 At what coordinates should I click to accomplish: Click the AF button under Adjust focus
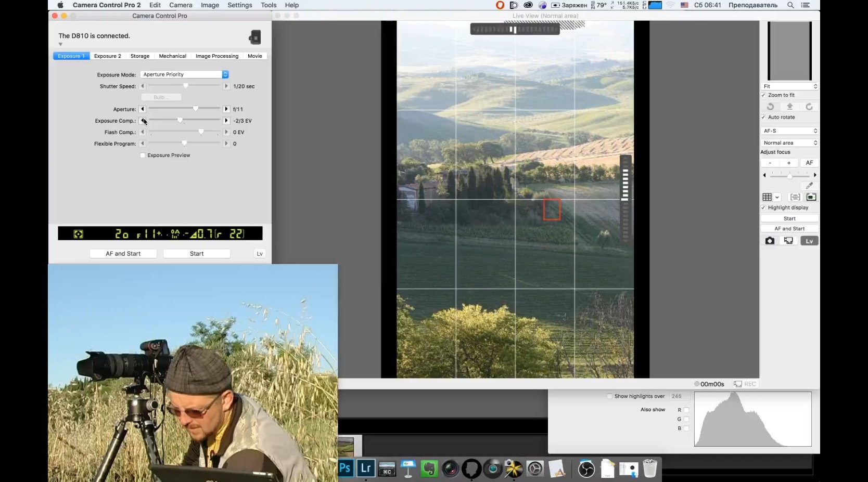[809, 163]
